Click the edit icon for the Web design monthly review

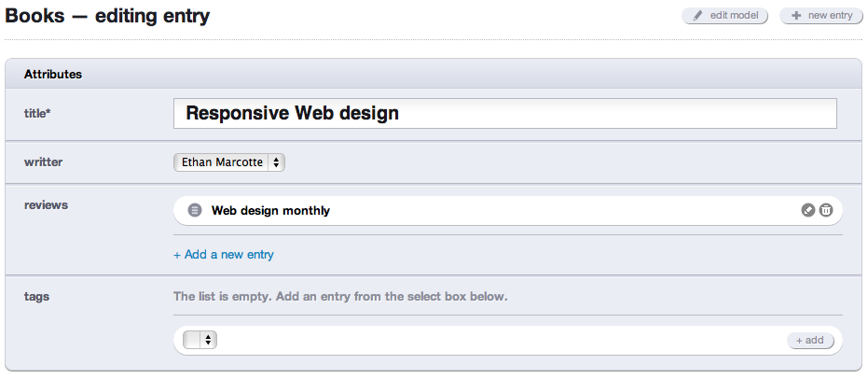(x=808, y=211)
